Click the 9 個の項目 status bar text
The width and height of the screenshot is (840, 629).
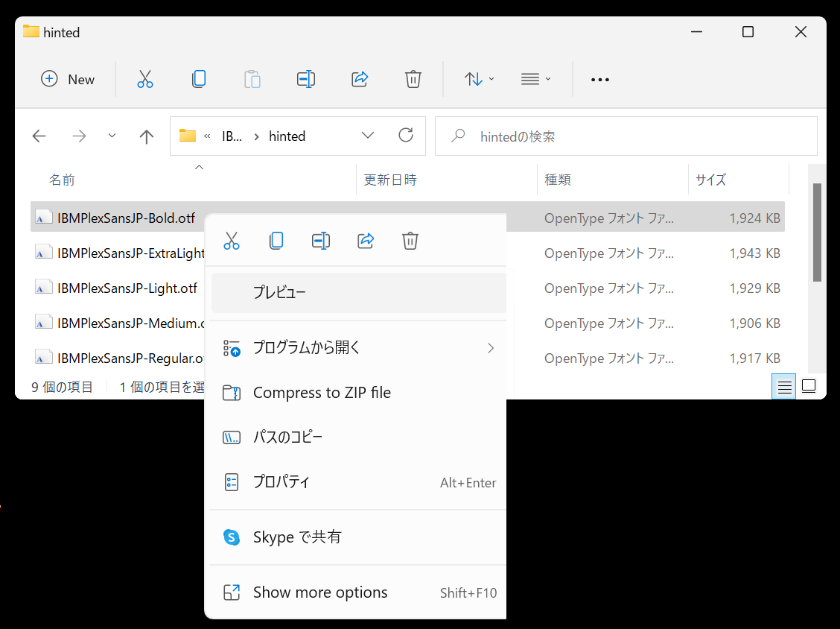62,387
